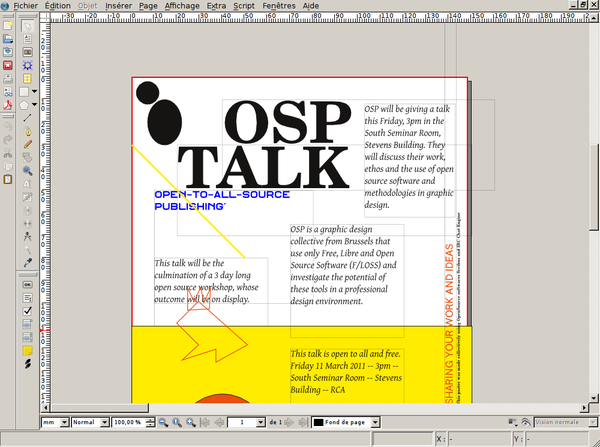Image resolution: width=600 pixels, height=447 pixels.
Task: Select the large black oval shape
Action: tap(165, 122)
